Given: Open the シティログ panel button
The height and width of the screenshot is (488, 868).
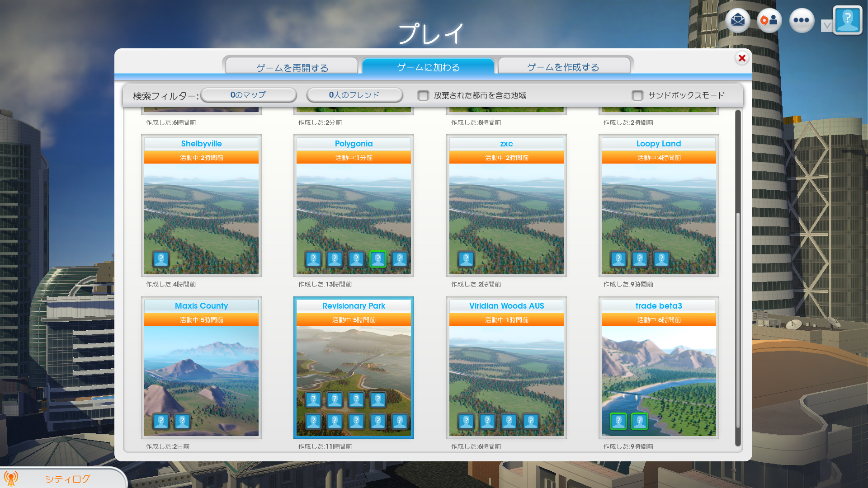Looking at the screenshot, I should point(68,479).
